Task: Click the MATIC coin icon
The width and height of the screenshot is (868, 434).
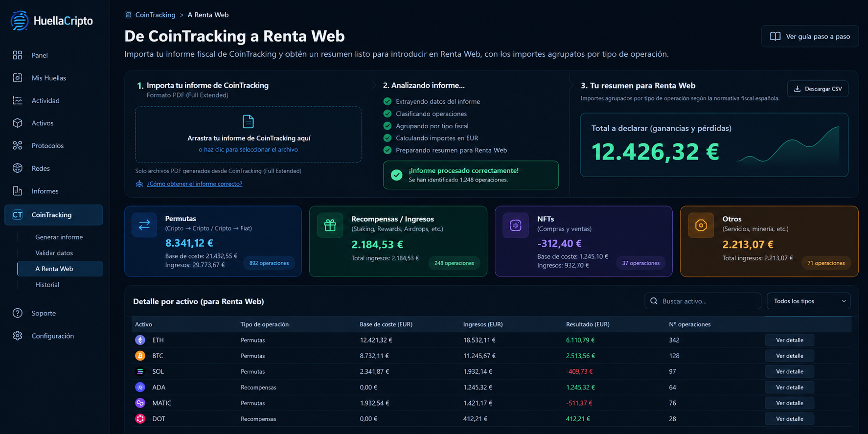Action: 140,403
